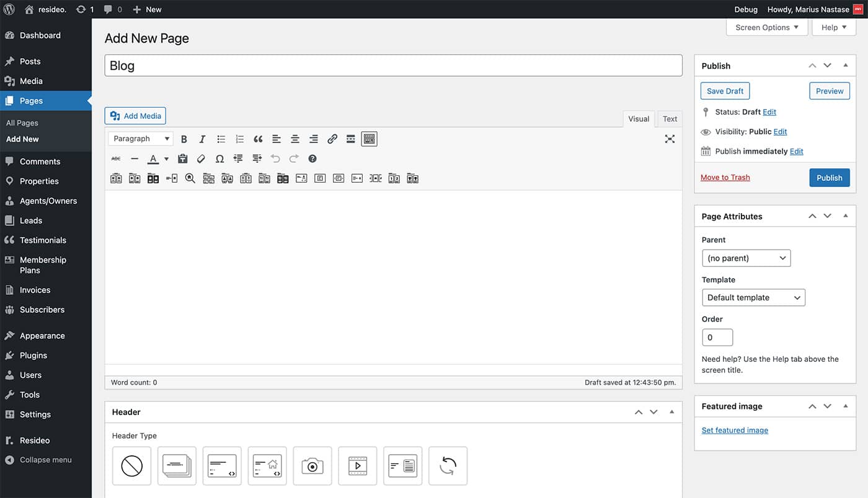Toggle bold formatting in the editor toolbar

[184, 139]
